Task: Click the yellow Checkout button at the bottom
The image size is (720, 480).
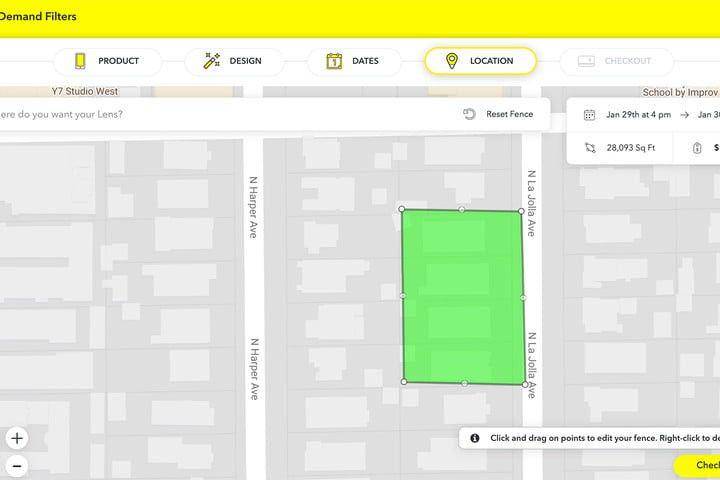Action: 698,465
